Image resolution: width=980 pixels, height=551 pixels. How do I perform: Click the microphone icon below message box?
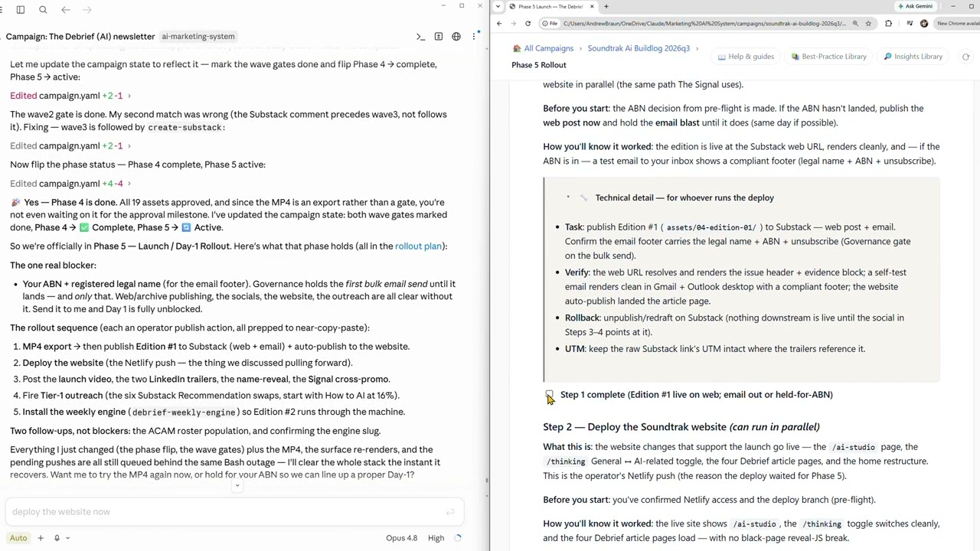[57, 538]
